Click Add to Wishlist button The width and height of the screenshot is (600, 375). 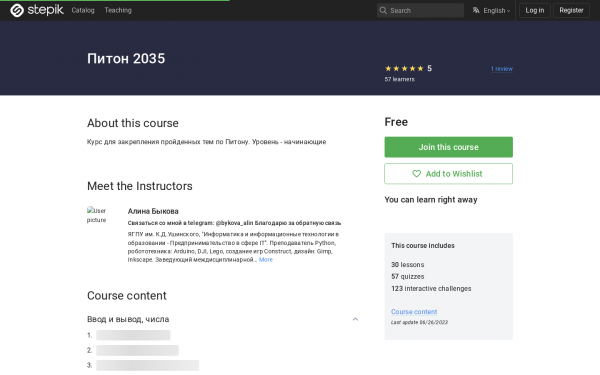[448, 174]
